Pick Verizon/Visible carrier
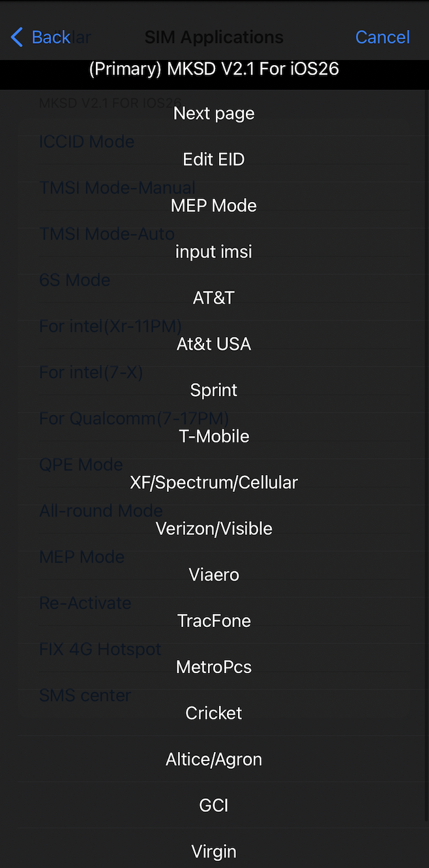The width and height of the screenshot is (429, 868). 214,528
